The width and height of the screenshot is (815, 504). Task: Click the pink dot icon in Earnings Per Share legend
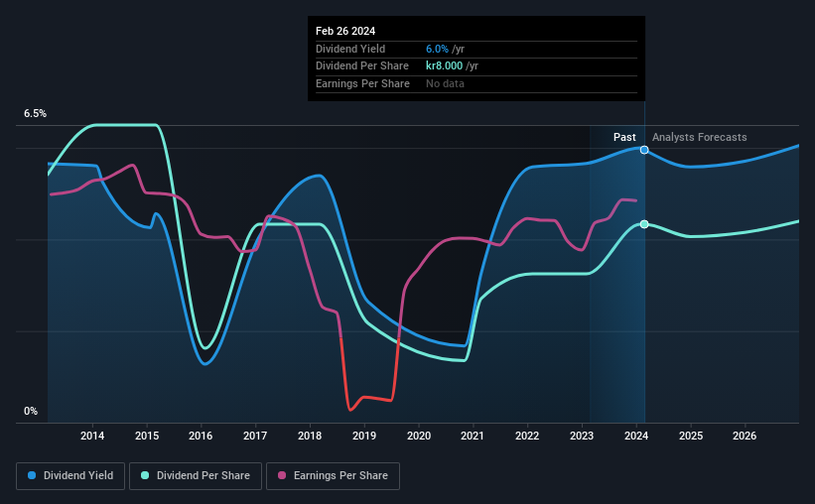coord(282,475)
